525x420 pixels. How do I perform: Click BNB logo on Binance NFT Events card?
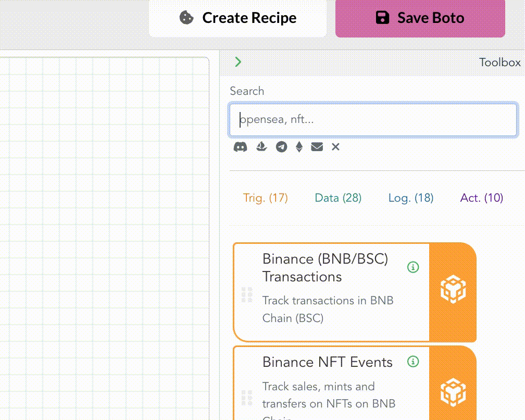(453, 392)
